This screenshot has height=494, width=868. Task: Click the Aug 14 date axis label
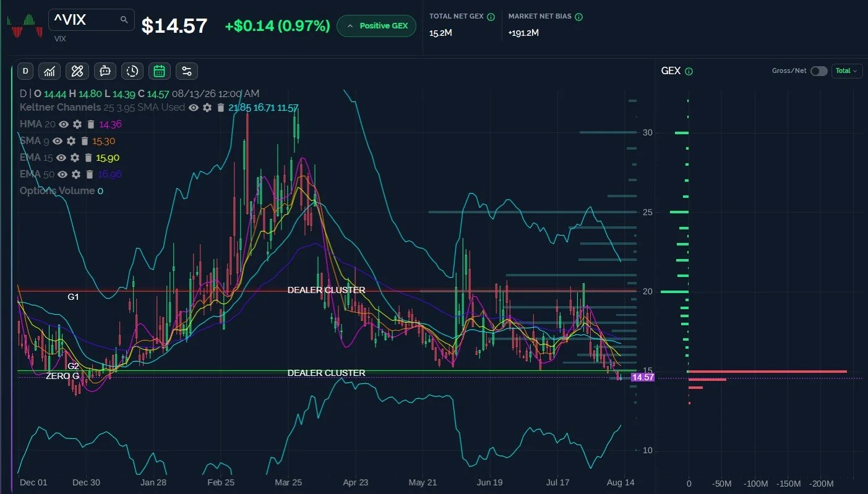click(x=621, y=482)
